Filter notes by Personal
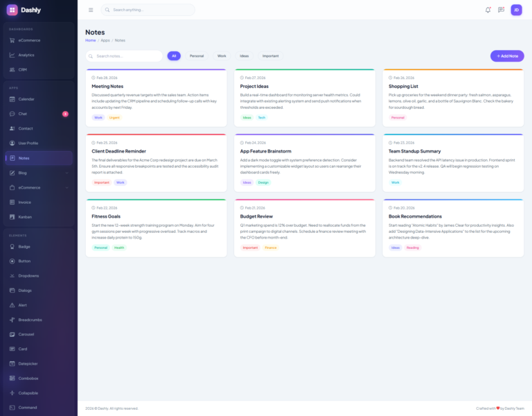532x416 pixels. [x=197, y=55]
